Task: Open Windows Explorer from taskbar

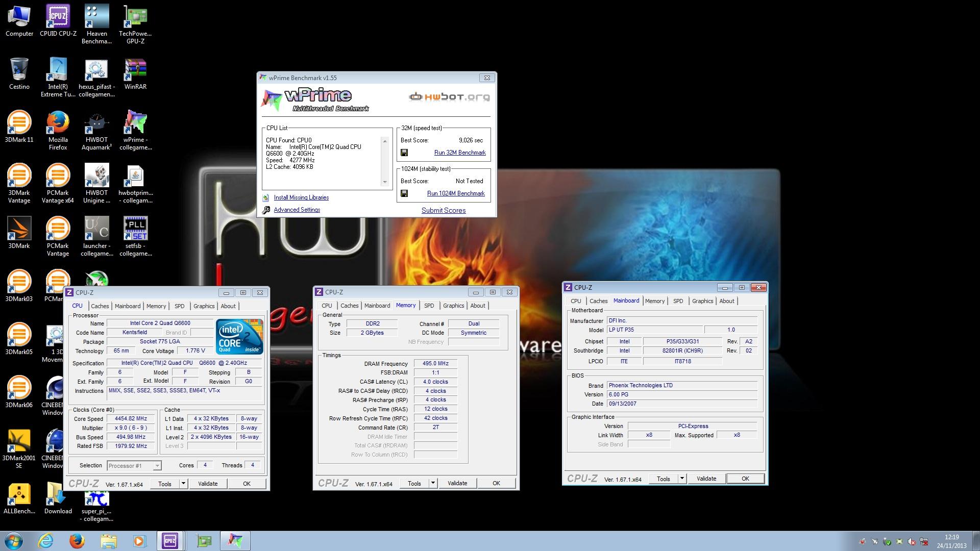Action: coord(108,541)
